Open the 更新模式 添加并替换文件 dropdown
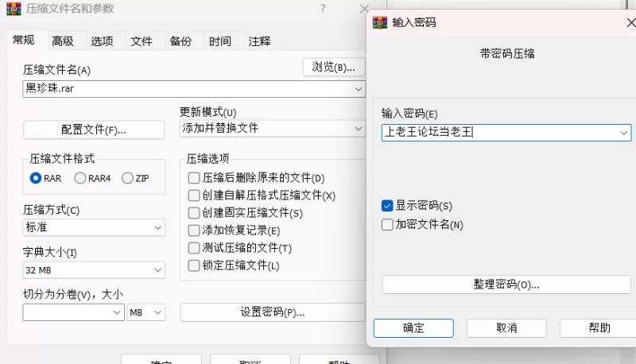The width and height of the screenshot is (636, 364). point(273,129)
